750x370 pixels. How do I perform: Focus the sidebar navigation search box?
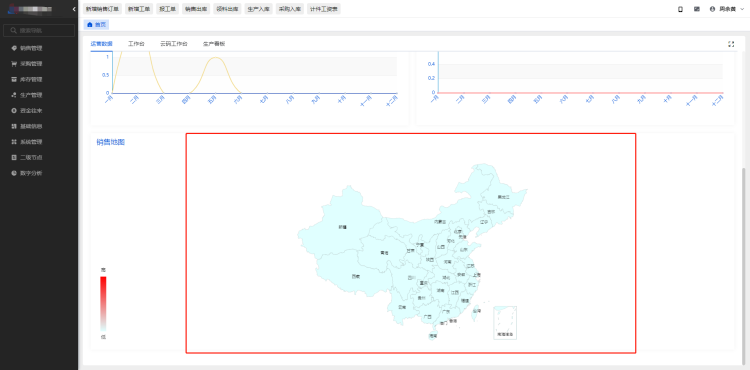39,31
